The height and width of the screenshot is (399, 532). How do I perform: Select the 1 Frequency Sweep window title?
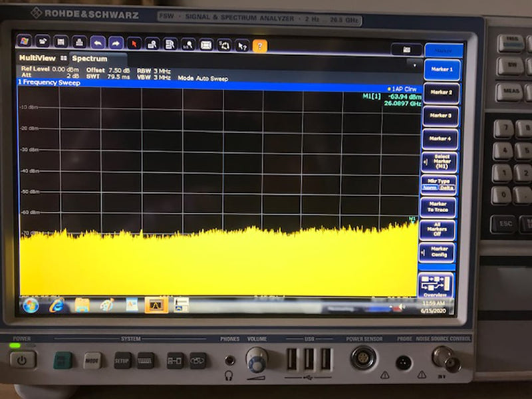(x=49, y=82)
